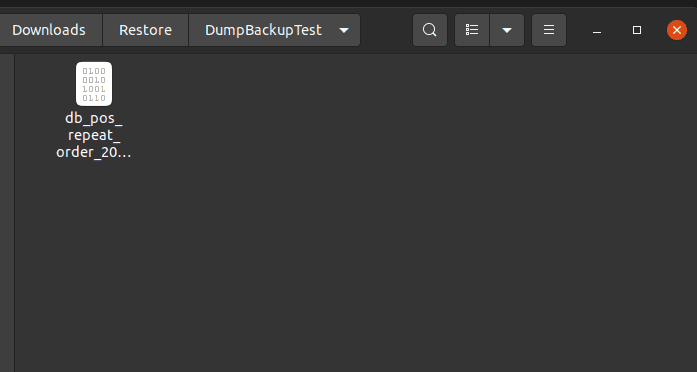Close the Files window with the orange X

tap(677, 30)
